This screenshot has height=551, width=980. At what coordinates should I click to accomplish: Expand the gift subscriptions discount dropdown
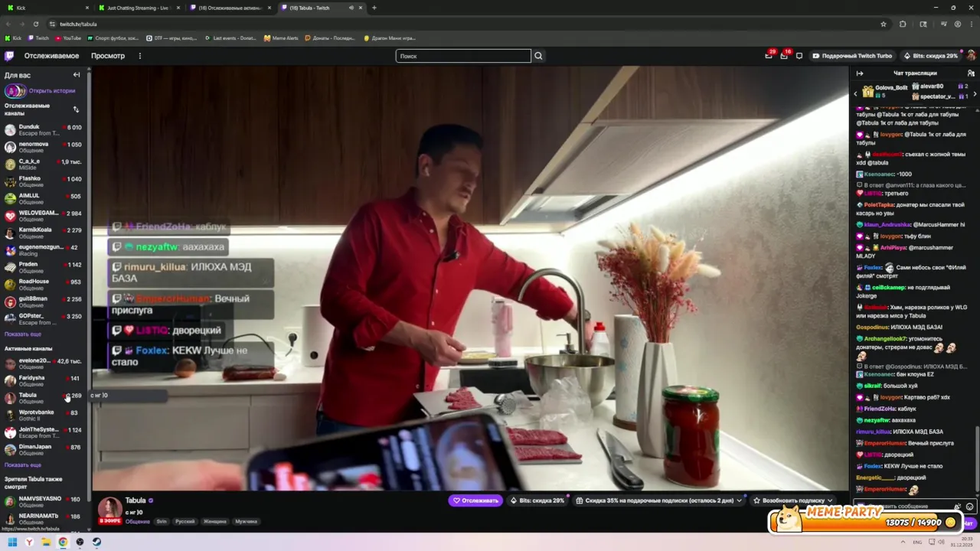coord(740,500)
